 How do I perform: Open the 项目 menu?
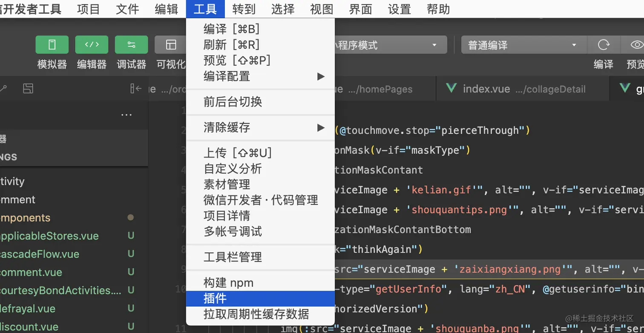[88, 9]
